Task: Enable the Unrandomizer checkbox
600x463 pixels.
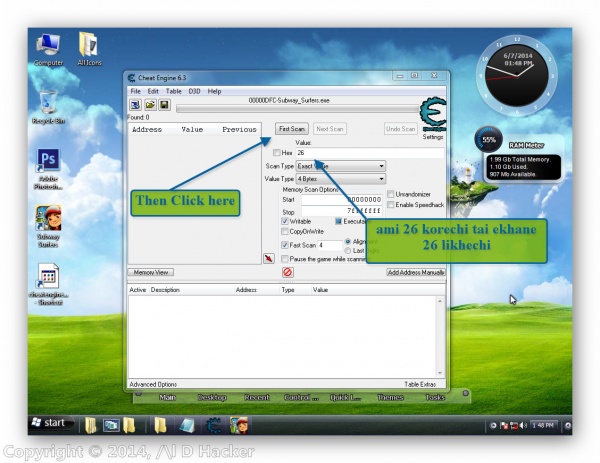Action: 391,194
